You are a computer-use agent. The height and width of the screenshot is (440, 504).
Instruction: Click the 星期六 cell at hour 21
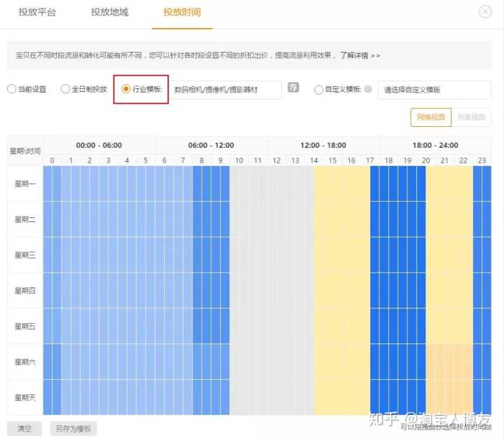click(444, 362)
